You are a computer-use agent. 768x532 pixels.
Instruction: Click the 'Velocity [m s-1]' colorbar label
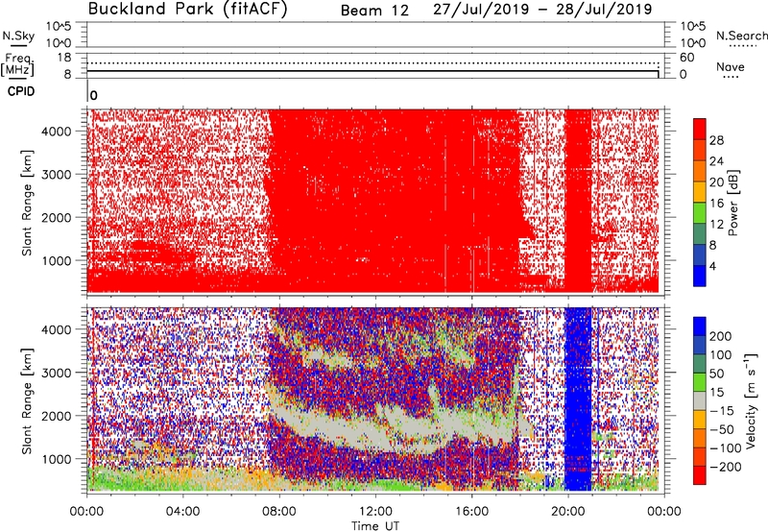click(x=750, y=400)
